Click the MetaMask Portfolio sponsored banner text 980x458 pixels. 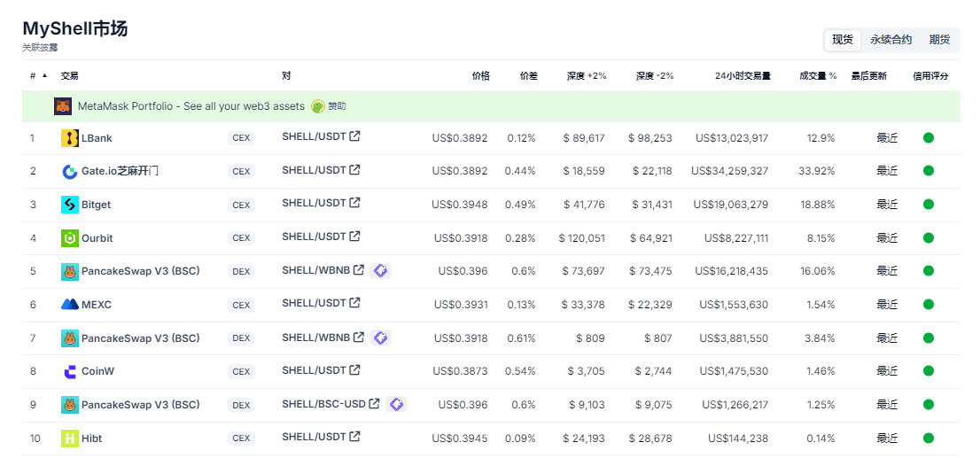(x=191, y=106)
